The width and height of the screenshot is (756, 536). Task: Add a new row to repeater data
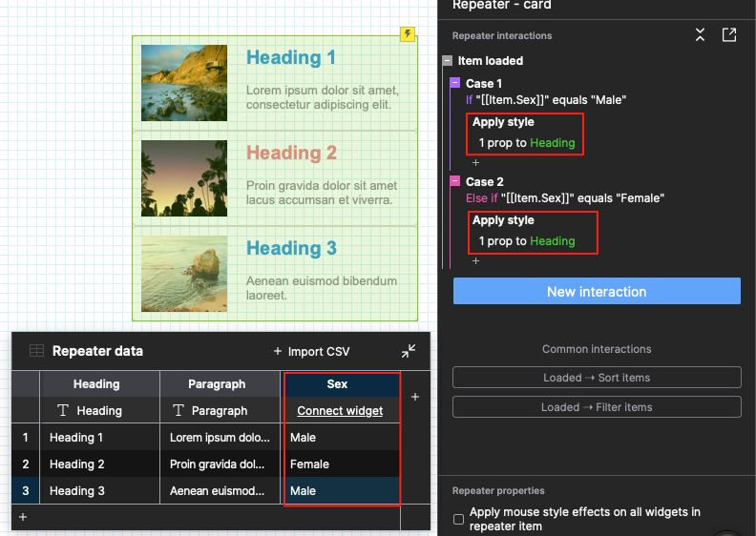point(23,517)
